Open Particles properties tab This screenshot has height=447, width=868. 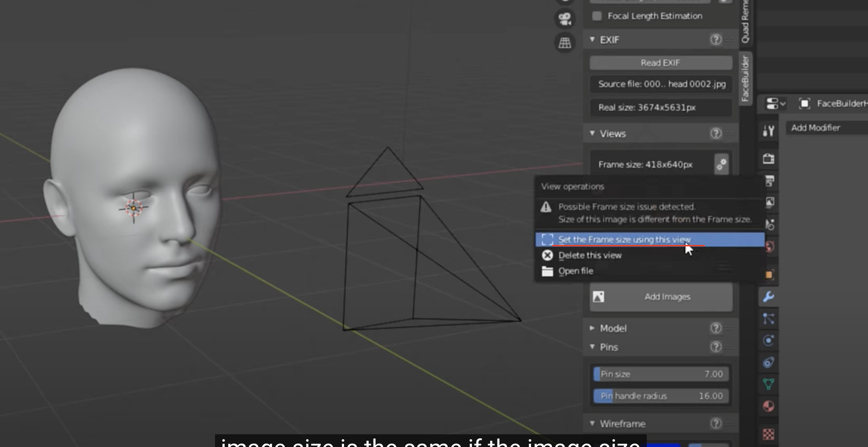point(769,319)
